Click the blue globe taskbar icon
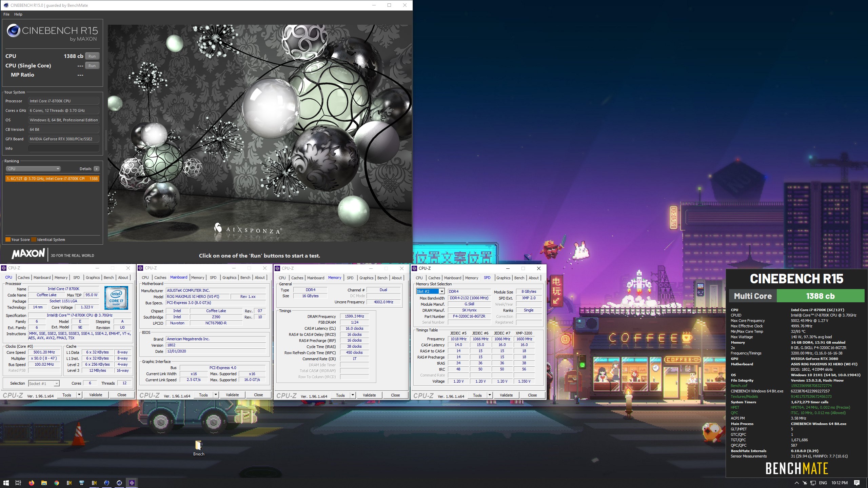Image resolution: width=868 pixels, height=488 pixels. [x=106, y=483]
